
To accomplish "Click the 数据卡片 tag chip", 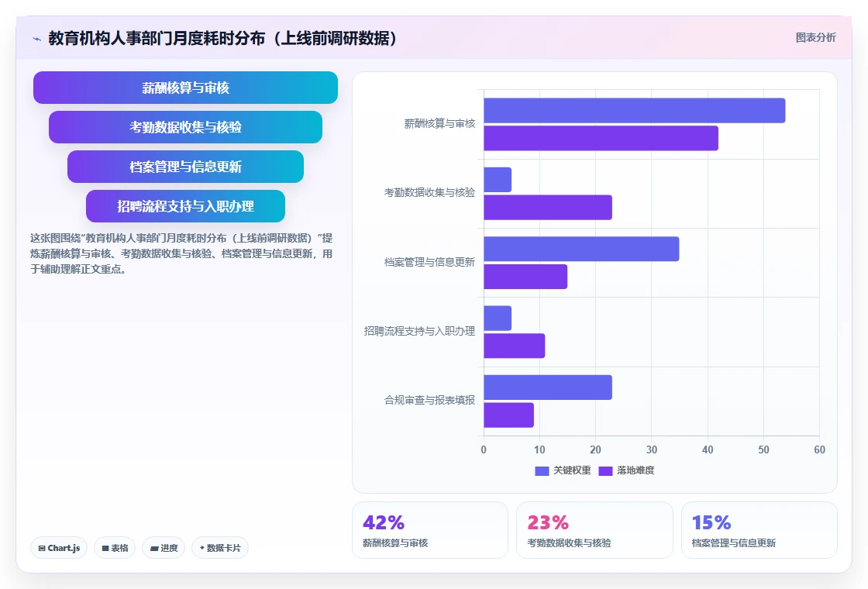I will click(220, 548).
